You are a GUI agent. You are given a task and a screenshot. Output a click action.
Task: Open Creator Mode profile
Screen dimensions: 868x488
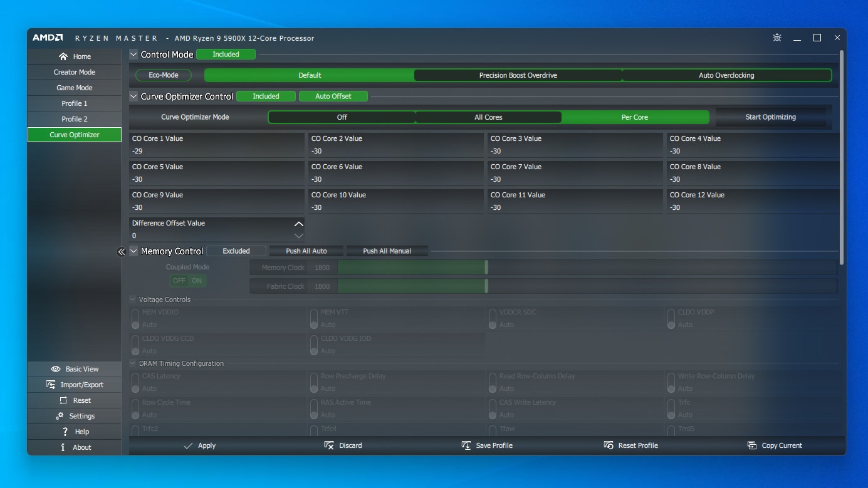75,72
